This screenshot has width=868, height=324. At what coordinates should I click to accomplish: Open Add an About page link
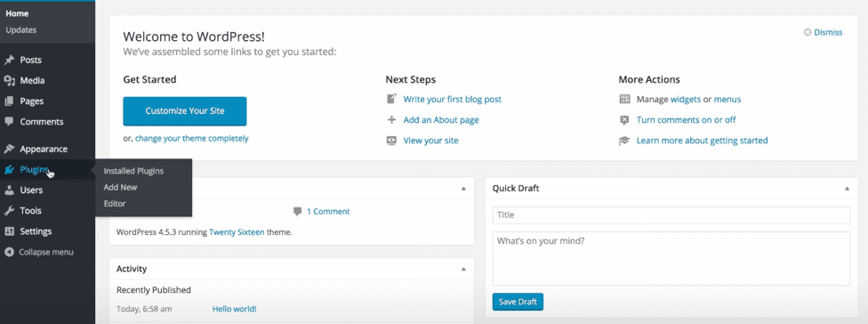pyautogui.click(x=441, y=119)
